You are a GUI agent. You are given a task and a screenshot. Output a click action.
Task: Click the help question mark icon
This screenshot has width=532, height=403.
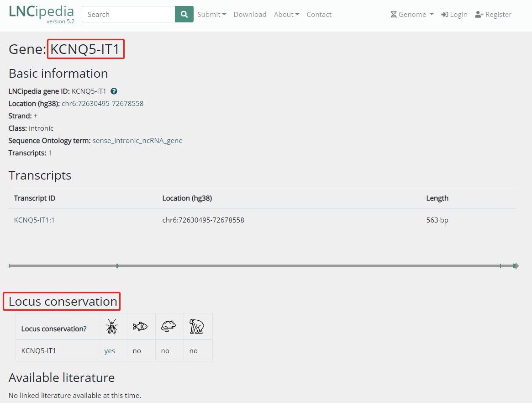coord(114,91)
